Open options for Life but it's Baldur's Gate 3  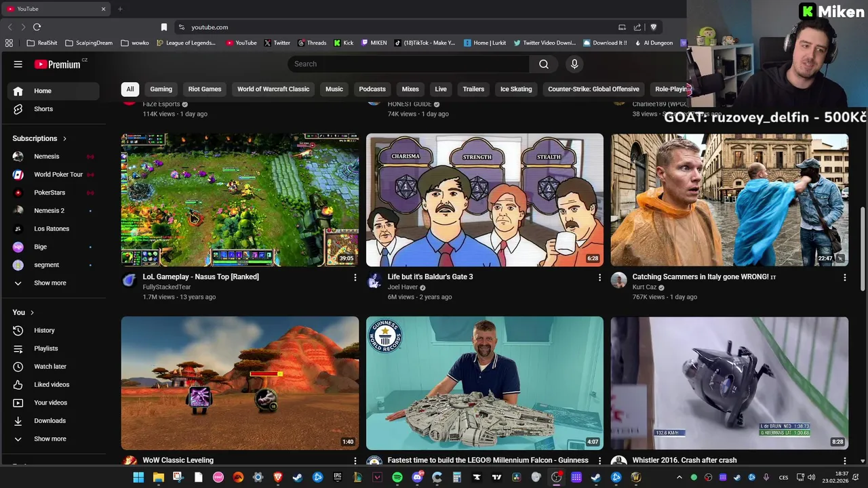599,277
